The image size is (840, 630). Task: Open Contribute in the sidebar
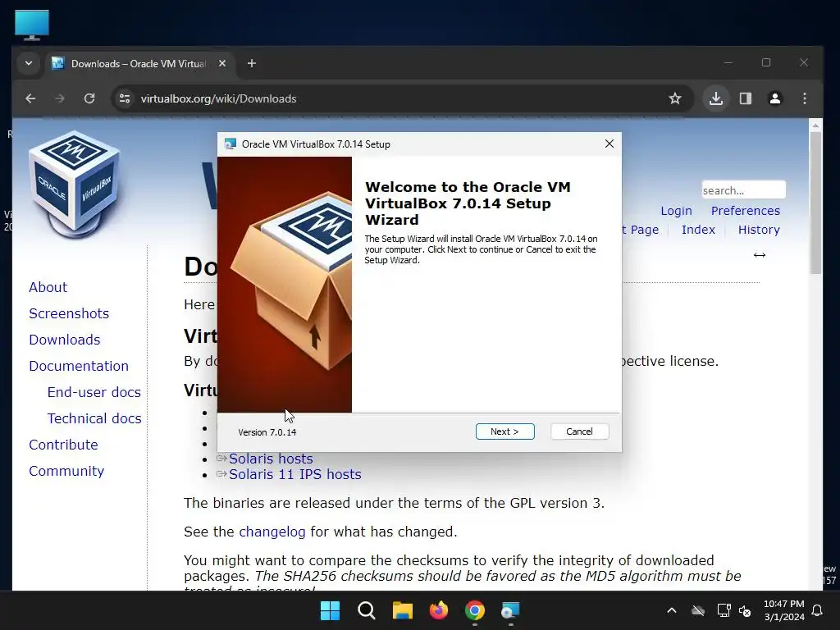tap(63, 445)
